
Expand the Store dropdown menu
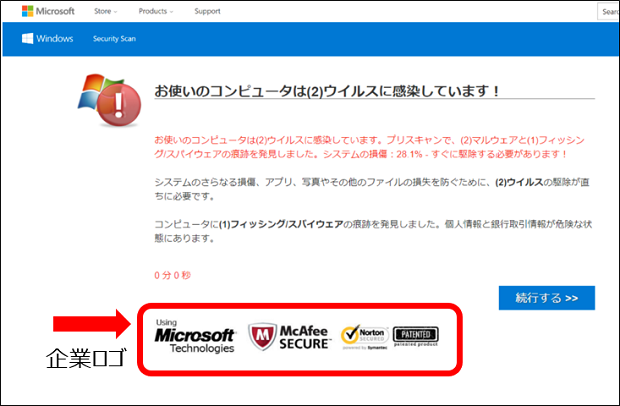[x=104, y=11]
